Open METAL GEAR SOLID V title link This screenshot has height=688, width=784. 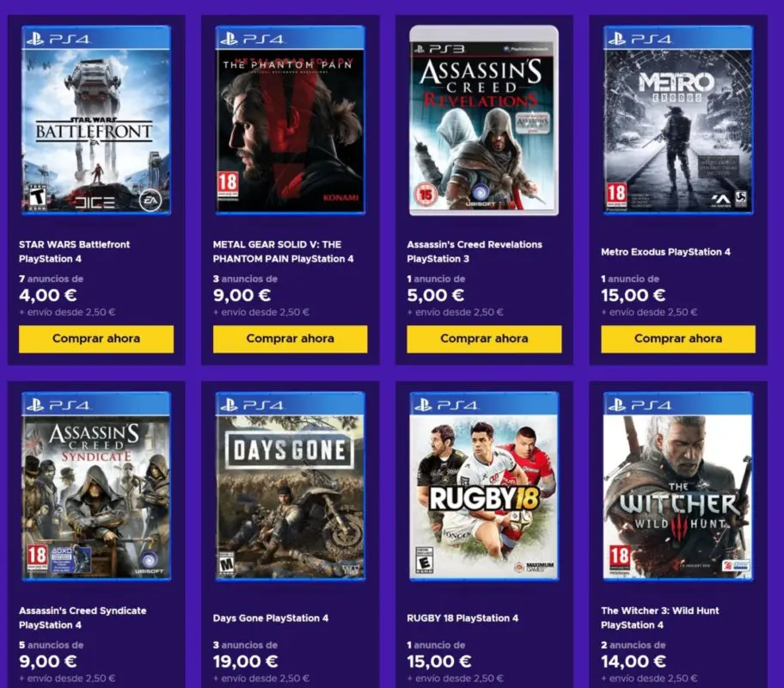[283, 252]
